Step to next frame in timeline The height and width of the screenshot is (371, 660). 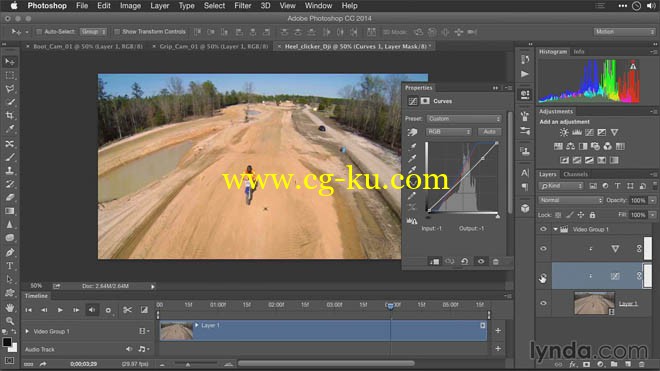pos(76,310)
